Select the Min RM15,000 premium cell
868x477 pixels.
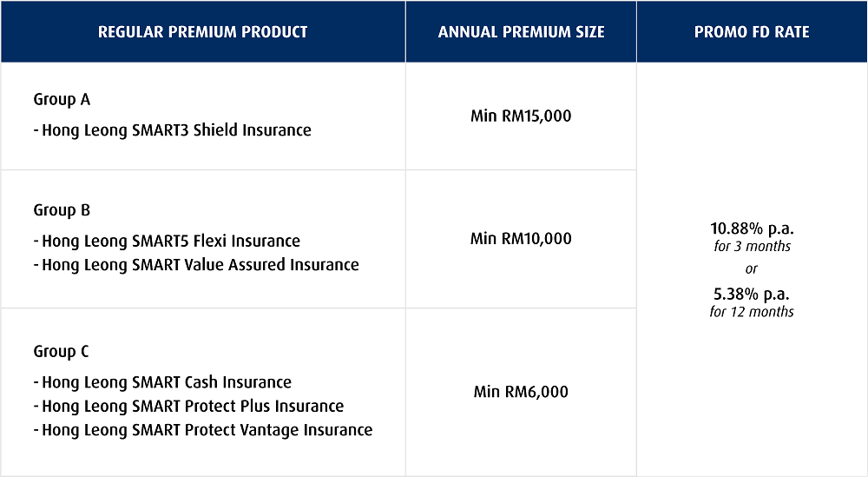pyautogui.click(x=521, y=116)
